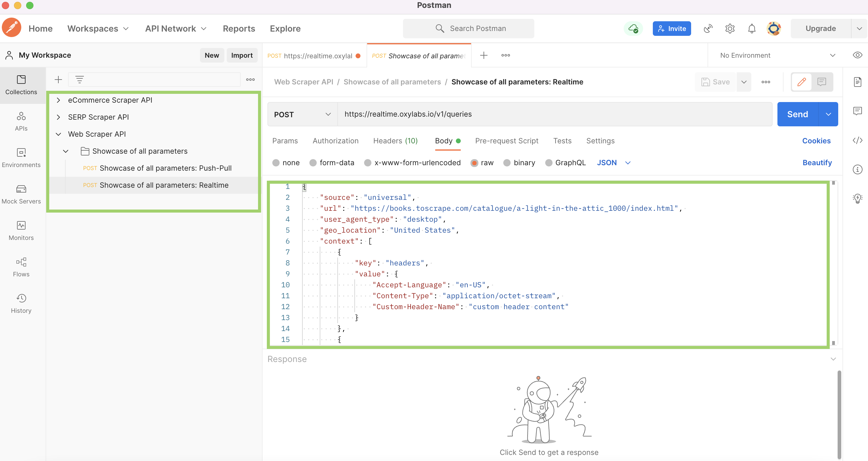The width and height of the screenshot is (868, 461).
Task: Open the History sidebar panel
Action: pyautogui.click(x=21, y=303)
